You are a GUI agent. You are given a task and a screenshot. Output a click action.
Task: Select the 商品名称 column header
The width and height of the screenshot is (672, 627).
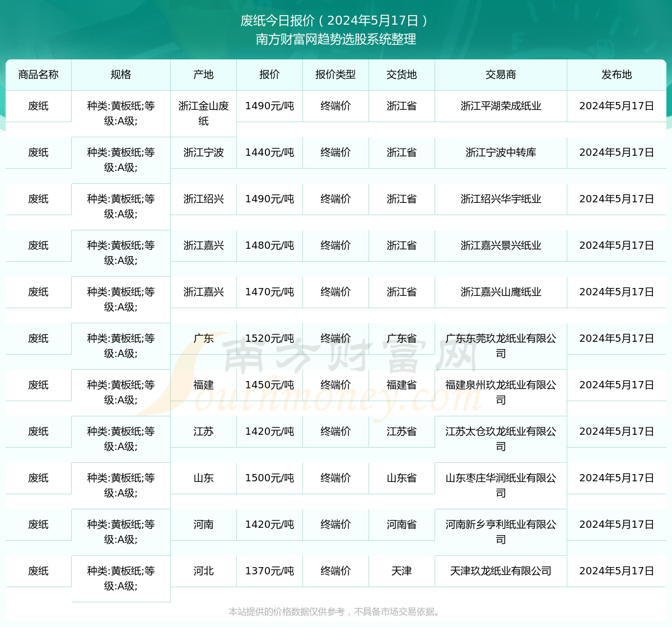tap(39, 75)
